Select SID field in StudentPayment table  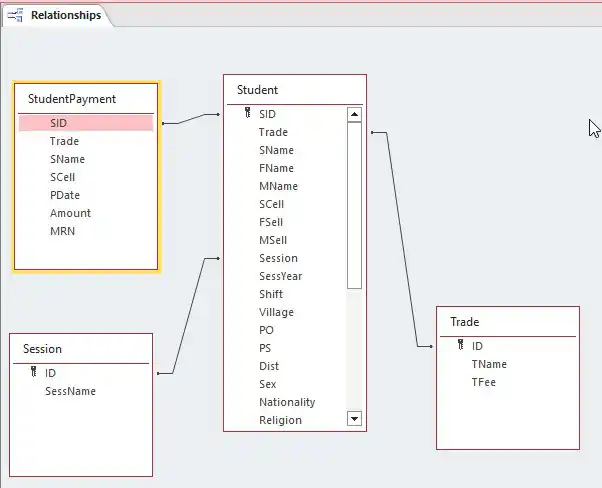pyautogui.click(x=59, y=123)
